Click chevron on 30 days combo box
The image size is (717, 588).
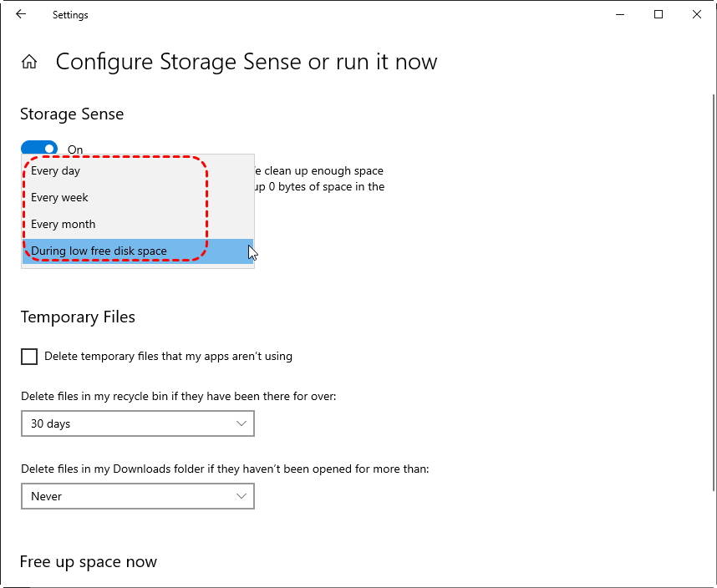tap(242, 423)
